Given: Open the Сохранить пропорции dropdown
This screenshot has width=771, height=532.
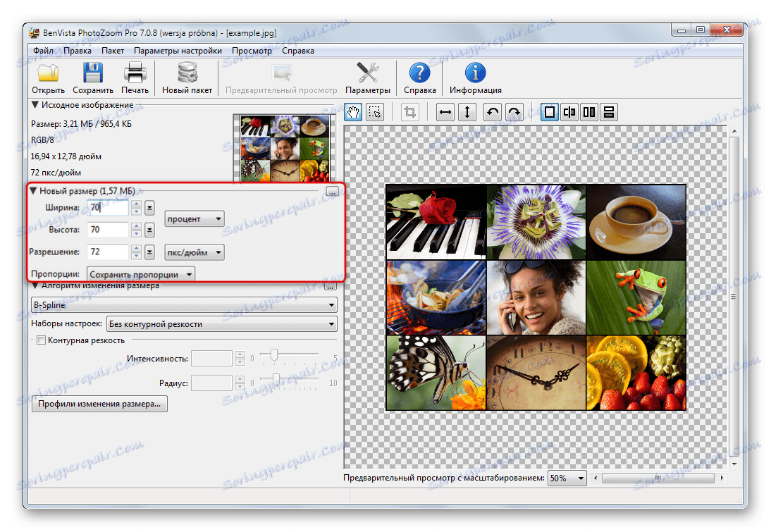Looking at the screenshot, I should [x=141, y=274].
